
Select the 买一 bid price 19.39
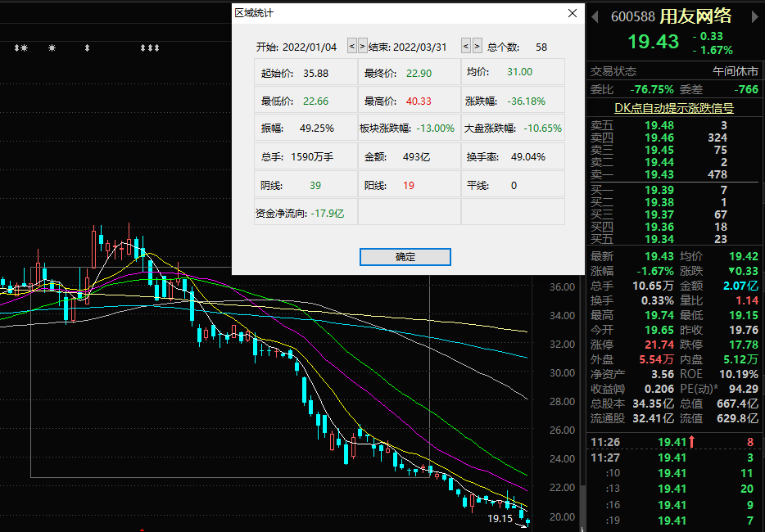tap(659, 190)
